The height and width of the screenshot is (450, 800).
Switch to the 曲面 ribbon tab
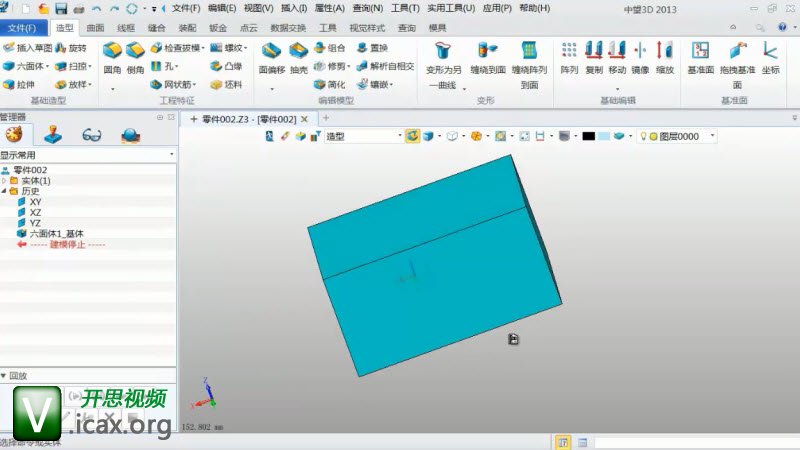pyautogui.click(x=95, y=28)
